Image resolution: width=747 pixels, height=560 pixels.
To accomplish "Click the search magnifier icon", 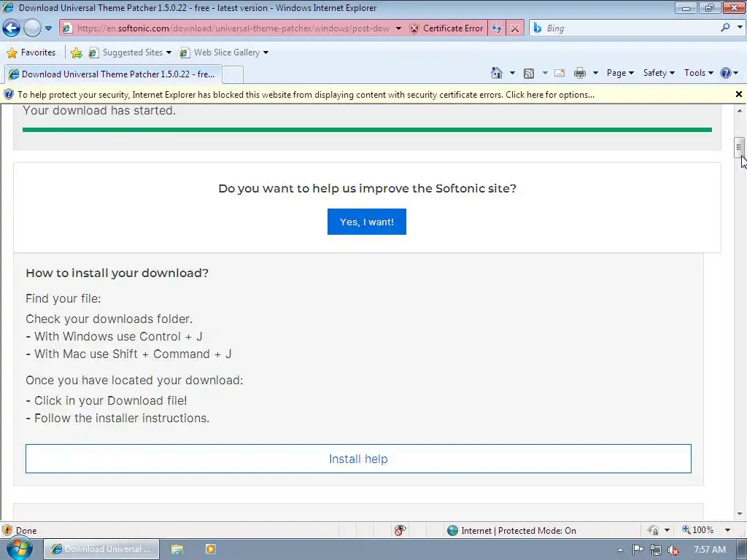I will click(726, 28).
